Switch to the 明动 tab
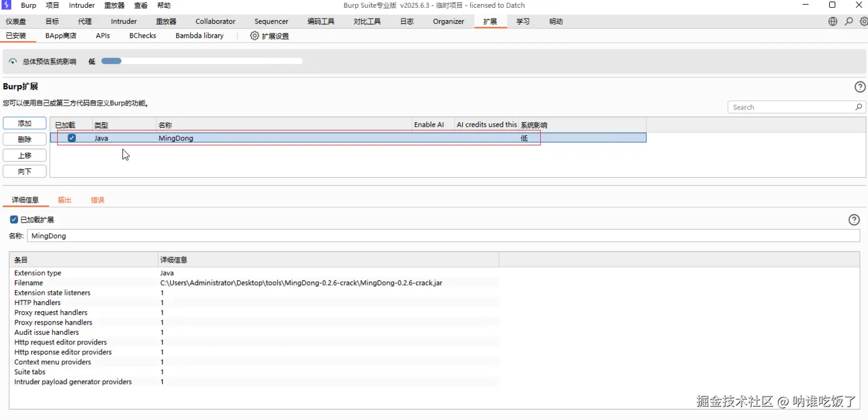868x420 pixels. (x=556, y=21)
